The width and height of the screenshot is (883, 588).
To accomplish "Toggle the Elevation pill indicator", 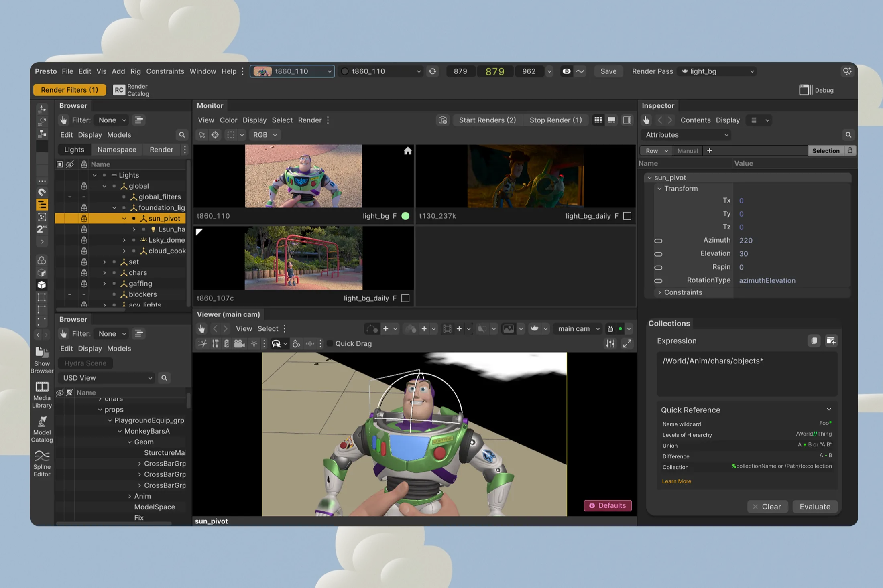I will tap(658, 254).
